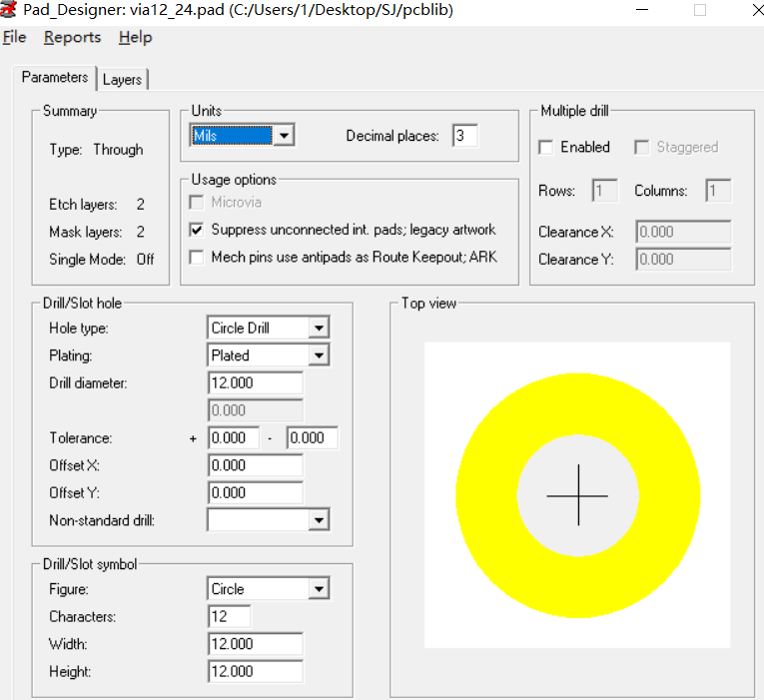
Task: Click the 'Etch layers:' summary label
Action: (x=83, y=205)
